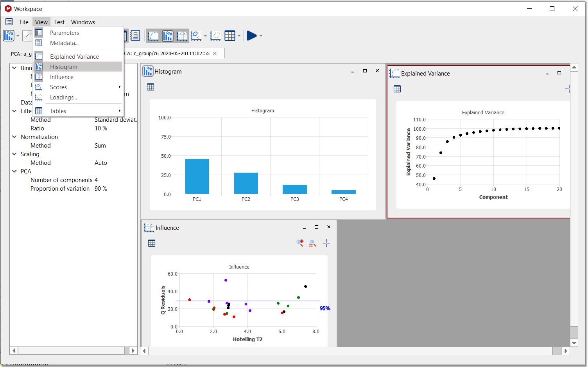
Task: Close the open View menu
Action: point(41,22)
